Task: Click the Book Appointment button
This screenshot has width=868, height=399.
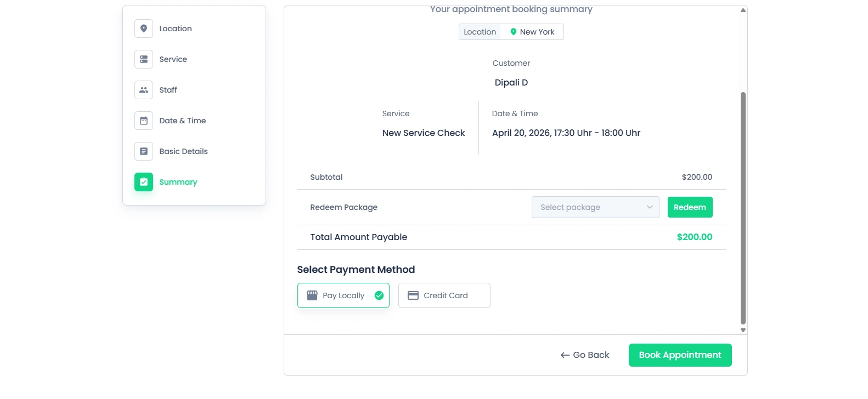Action: [x=680, y=355]
